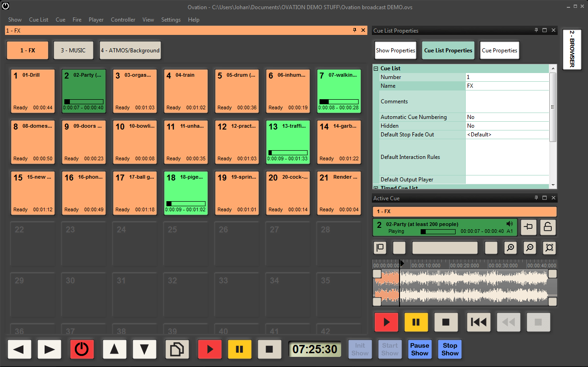588x367 pixels.
Task: Click the red play icon in Active Cue panel
Action: pyautogui.click(x=386, y=322)
